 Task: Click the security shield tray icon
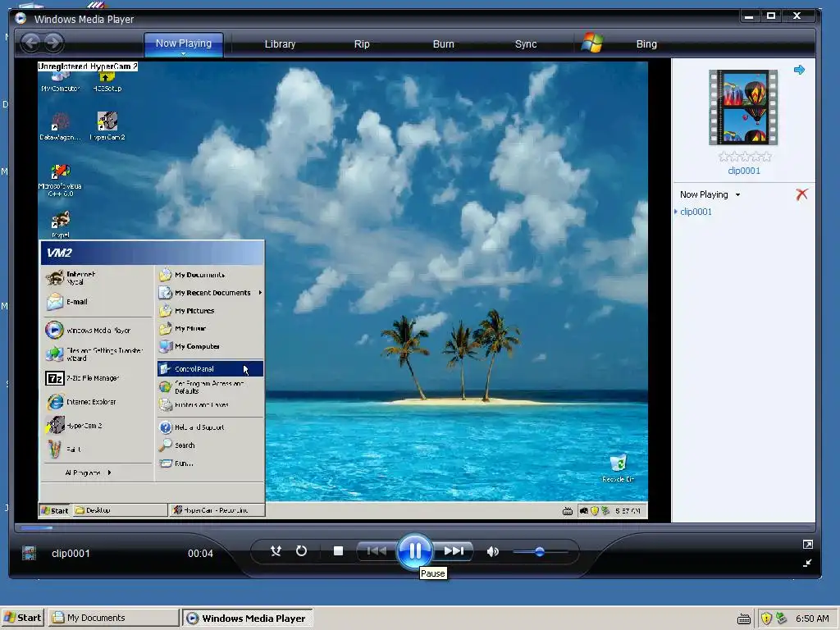pyautogui.click(x=766, y=619)
